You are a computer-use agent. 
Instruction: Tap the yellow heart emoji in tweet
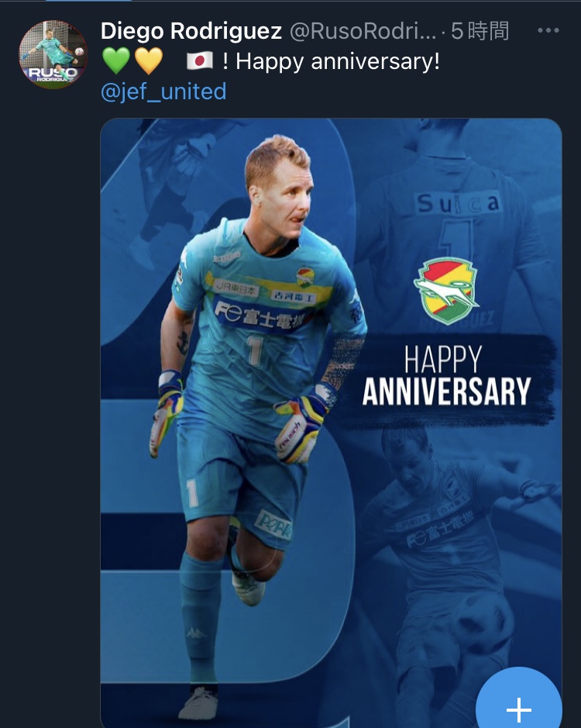(x=149, y=60)
